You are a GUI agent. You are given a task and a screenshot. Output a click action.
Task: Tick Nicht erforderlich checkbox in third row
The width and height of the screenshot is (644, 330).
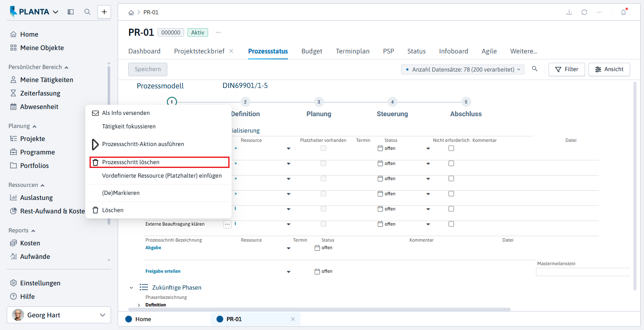451,178
